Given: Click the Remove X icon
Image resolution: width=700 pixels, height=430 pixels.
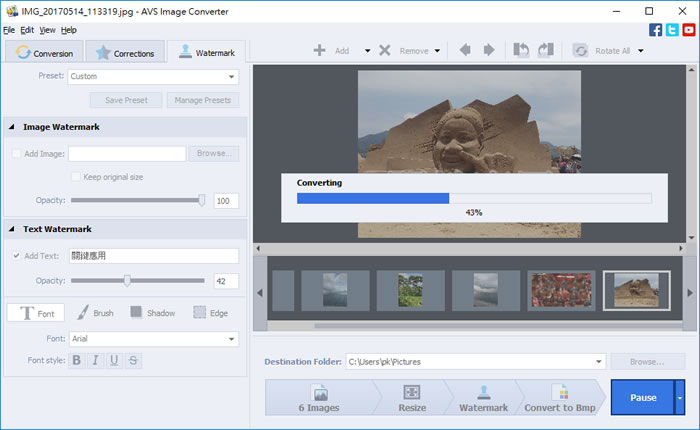Looking at the screenshot, I should [x=384, y=50].
